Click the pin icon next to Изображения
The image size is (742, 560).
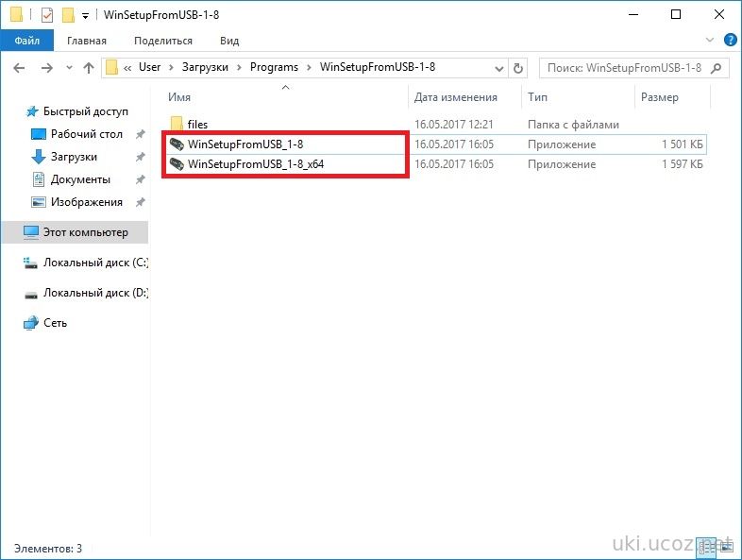[140, 203]
